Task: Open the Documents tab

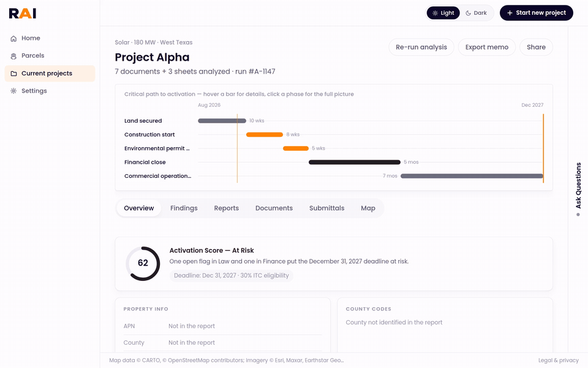Action: [x=274, y=209]
